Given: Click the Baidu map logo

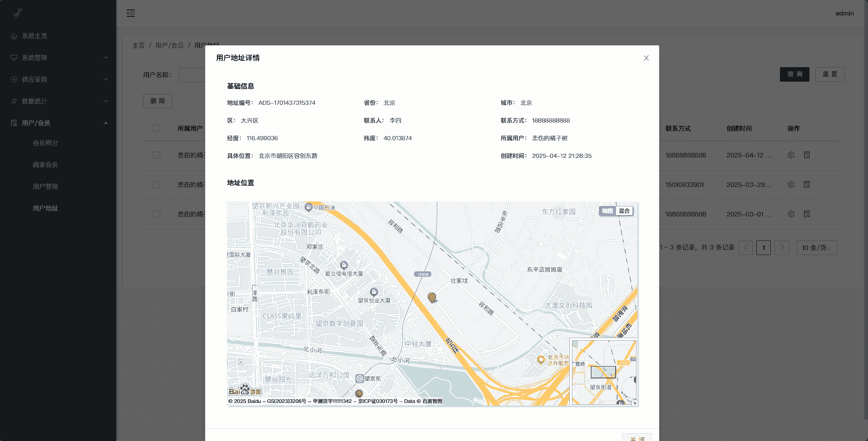Looking at the screenshot, I should [245, 391].
